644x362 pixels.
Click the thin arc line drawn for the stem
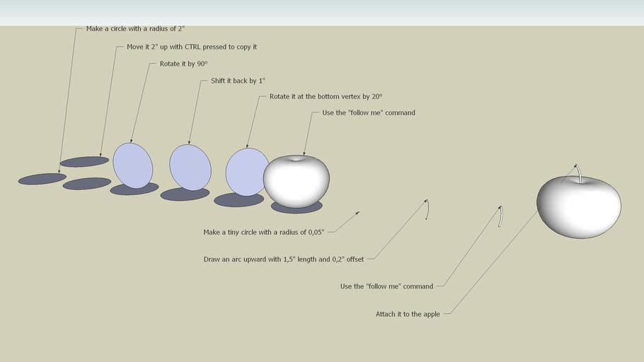click(427, 209)
